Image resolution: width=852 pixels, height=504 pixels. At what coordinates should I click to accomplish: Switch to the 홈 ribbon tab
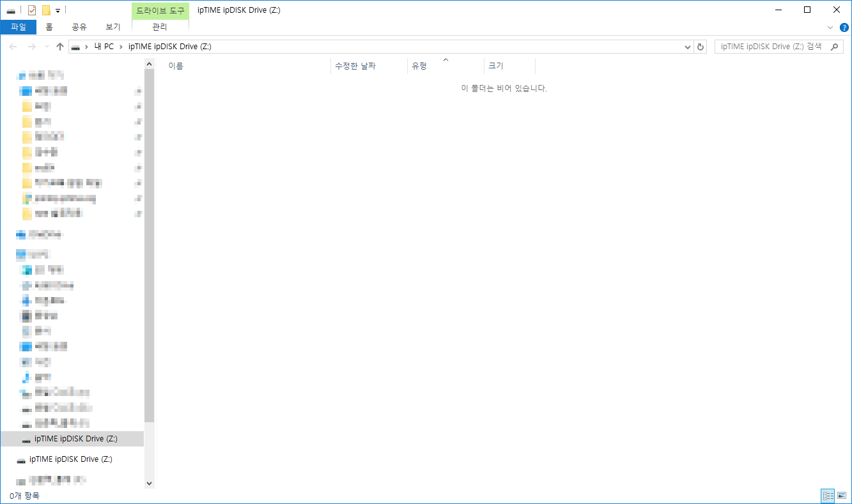pyautogui.click(x=49, y=27)
